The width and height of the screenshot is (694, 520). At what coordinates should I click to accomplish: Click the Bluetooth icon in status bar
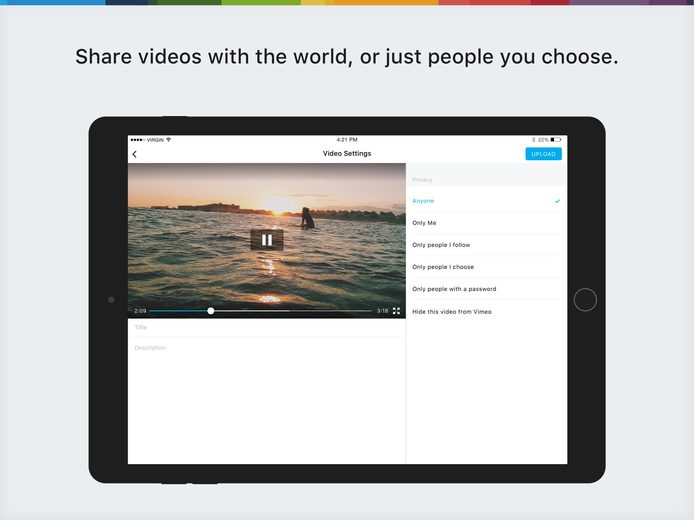(534, 140)
